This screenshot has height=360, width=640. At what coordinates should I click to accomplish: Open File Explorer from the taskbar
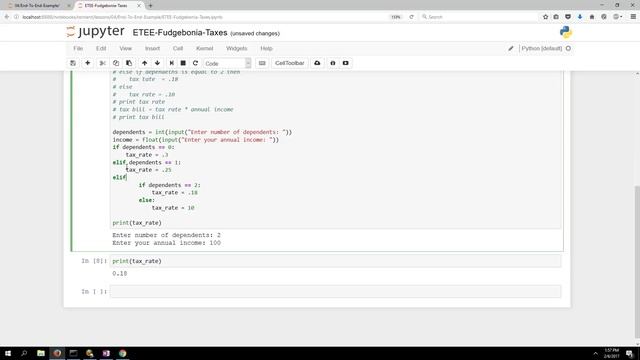tap(41, 353)
